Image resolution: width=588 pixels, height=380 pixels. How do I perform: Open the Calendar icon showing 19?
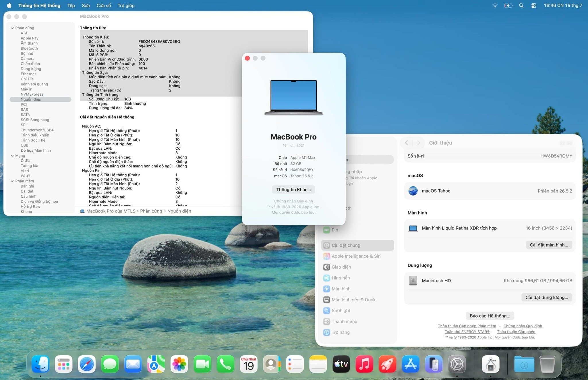[x=249, y=364]
